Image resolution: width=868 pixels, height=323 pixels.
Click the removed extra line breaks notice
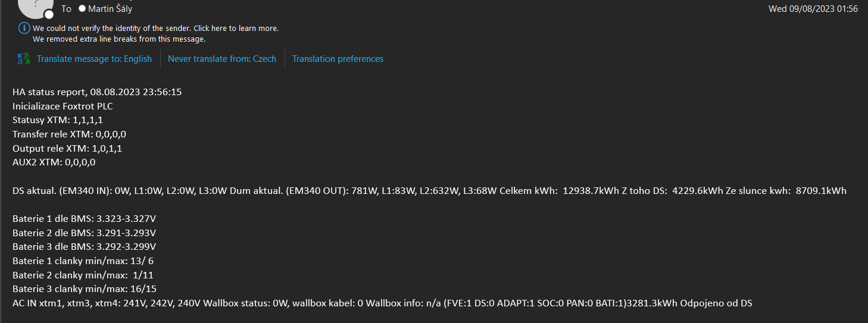(119, 39)
